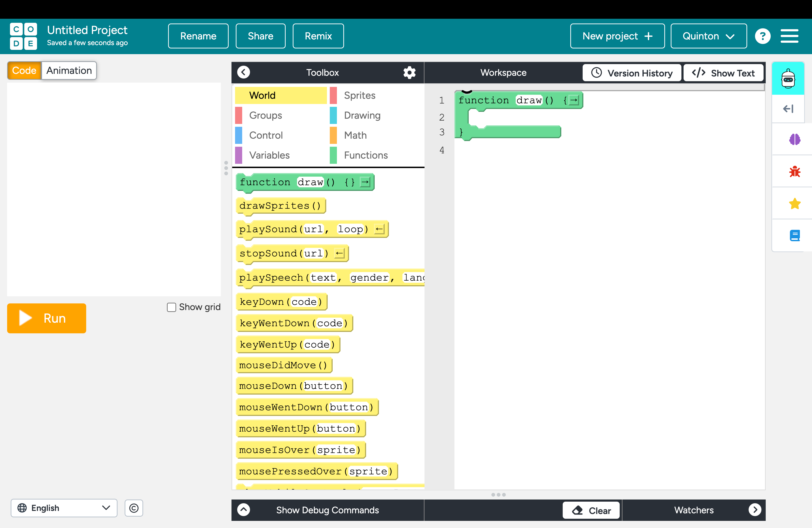Screen dimensions: 812x528
Task: Click the Math category orange swatch
Action: click(x=333, y=135)
